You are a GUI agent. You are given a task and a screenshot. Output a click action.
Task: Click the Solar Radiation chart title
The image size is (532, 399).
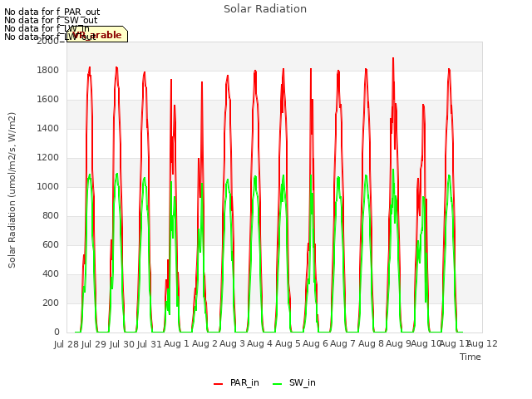pyautogui.click(x=265, y=9)
